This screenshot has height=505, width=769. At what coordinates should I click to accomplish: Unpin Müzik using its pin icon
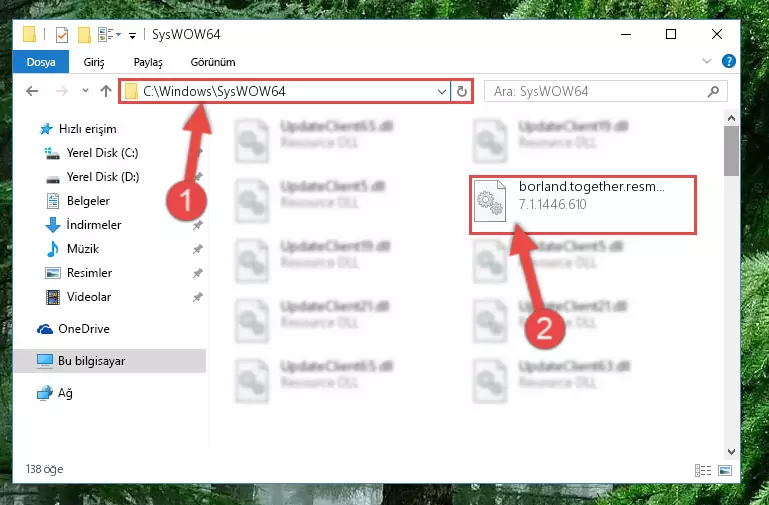(x=198, y=249)
